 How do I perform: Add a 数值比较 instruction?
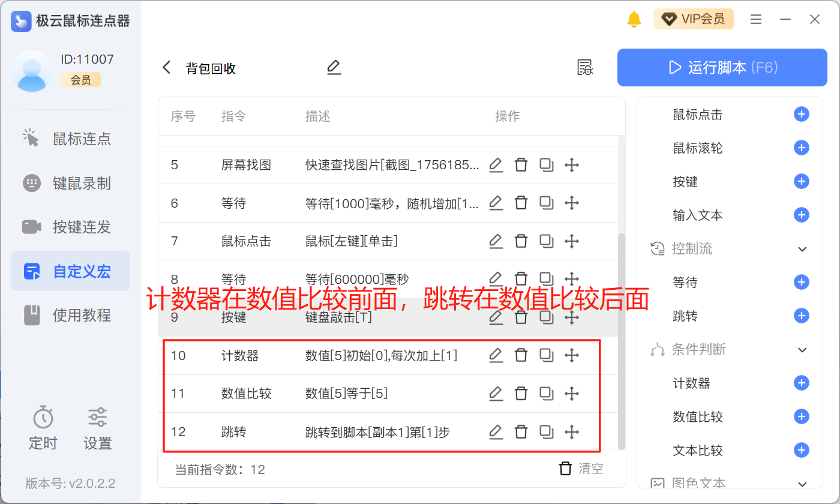(801, 416)
